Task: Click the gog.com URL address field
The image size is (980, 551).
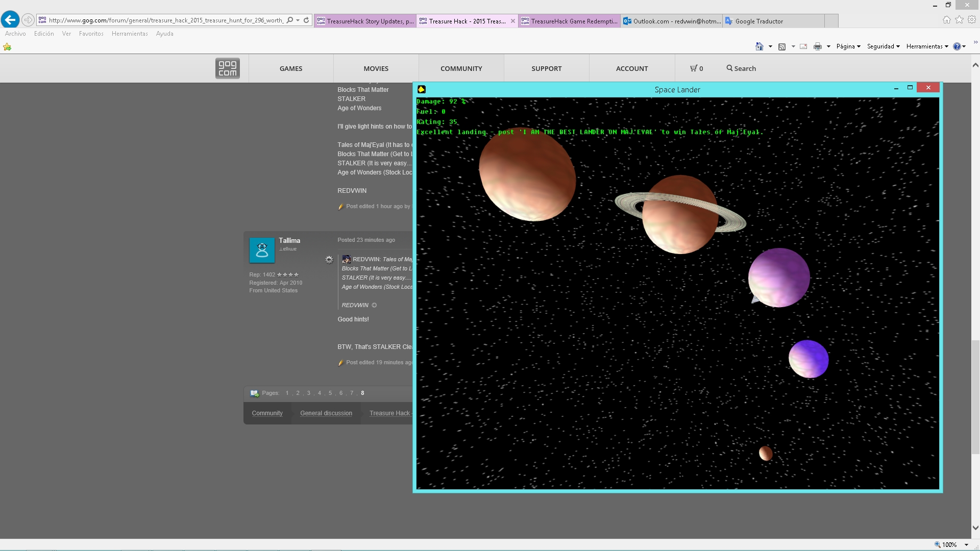Action: coord(166,20)
